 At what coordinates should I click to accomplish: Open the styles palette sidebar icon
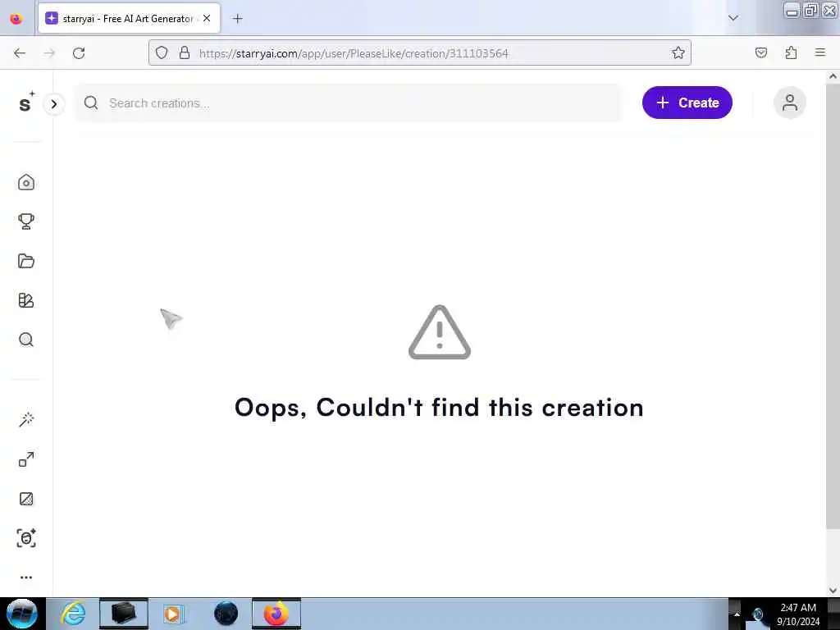(25, 300)
